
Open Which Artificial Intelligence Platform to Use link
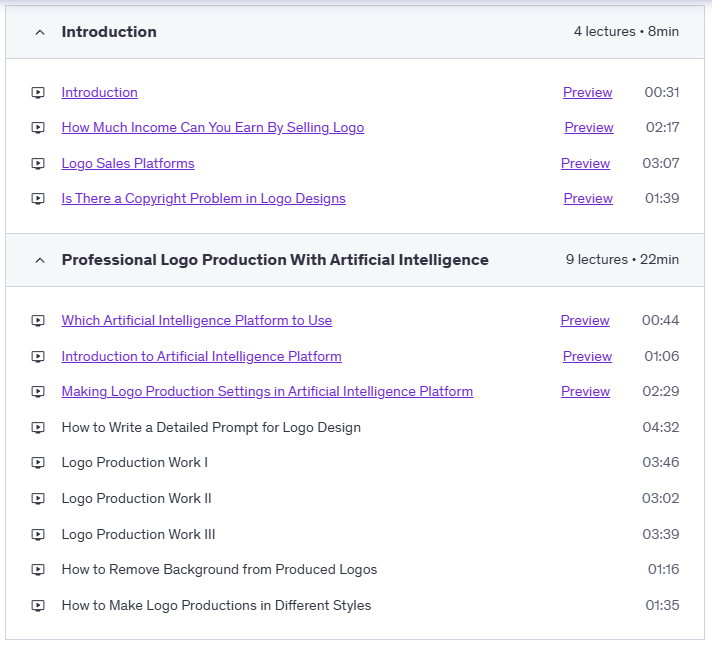point(196,320)
